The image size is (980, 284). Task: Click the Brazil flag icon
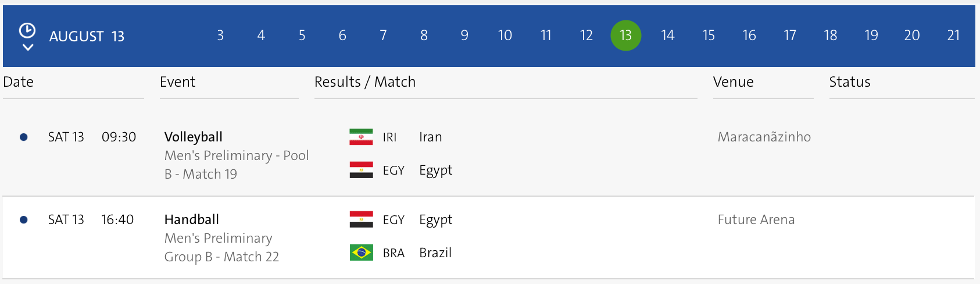(361, 253)
